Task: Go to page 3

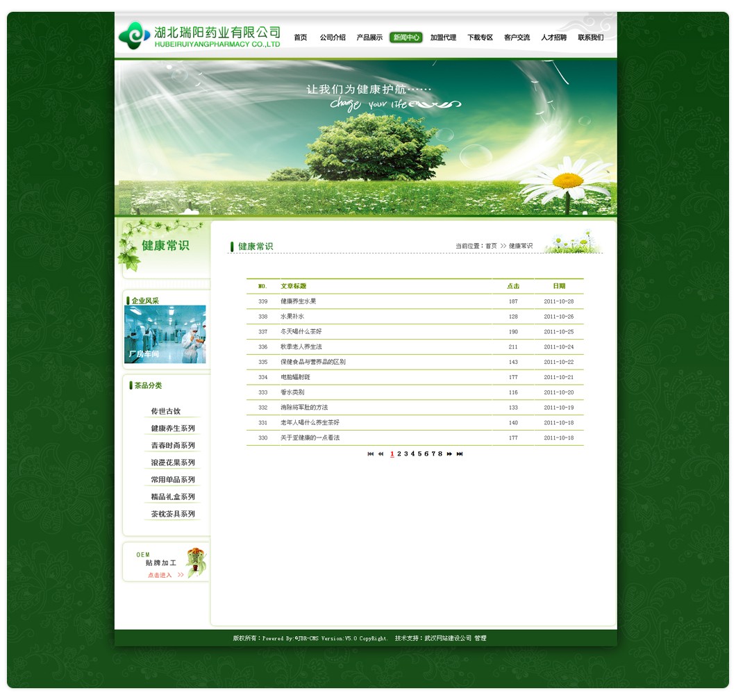Action: click(x=406, y=454)
